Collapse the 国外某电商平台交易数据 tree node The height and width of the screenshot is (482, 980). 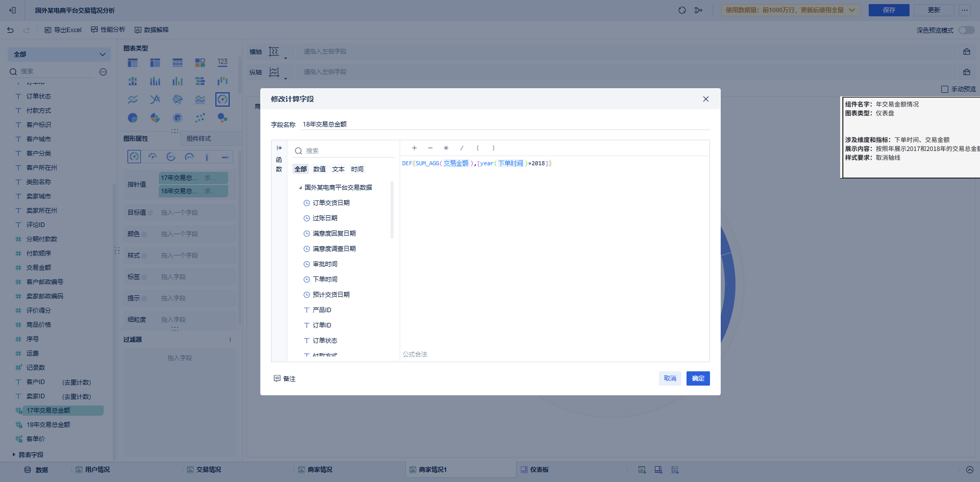300,188
